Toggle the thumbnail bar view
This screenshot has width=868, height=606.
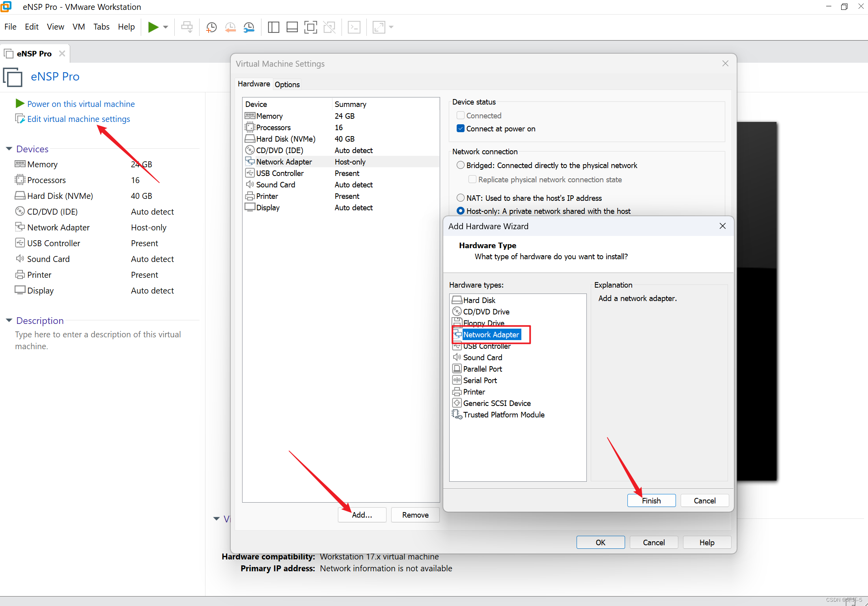(x=292, y=27)
